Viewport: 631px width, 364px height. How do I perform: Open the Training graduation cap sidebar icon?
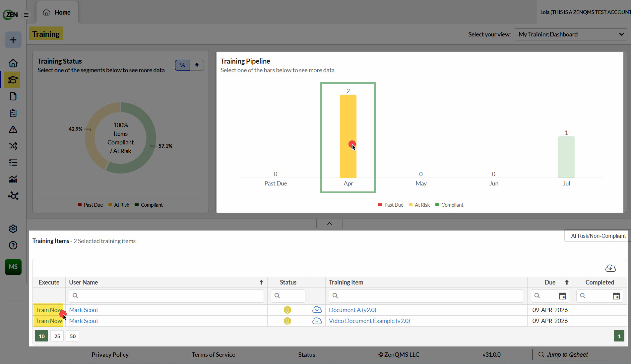point(13,80)
